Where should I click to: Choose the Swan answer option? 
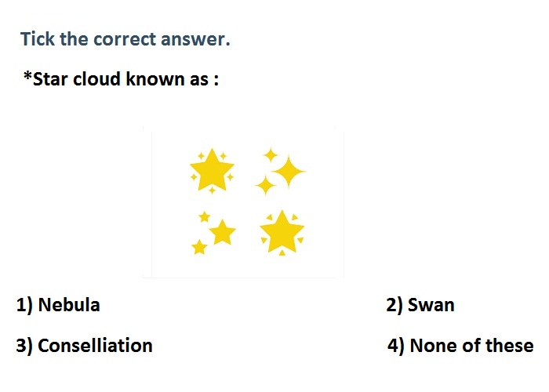pos(420,304)
